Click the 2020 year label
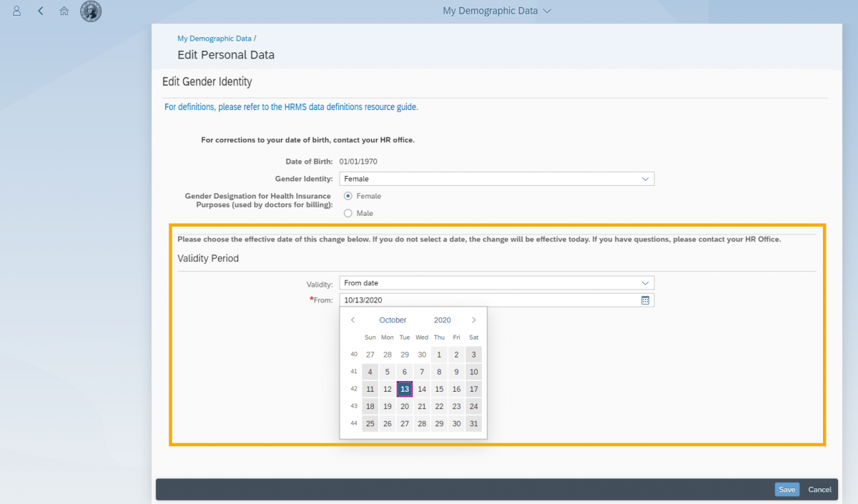858x504 pixels. [x=442, y=320]
